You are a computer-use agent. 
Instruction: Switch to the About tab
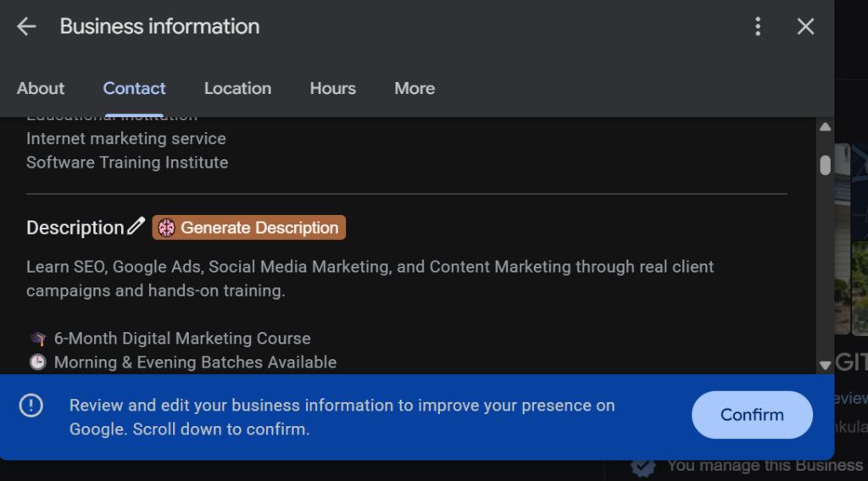(x=41, y=88)
